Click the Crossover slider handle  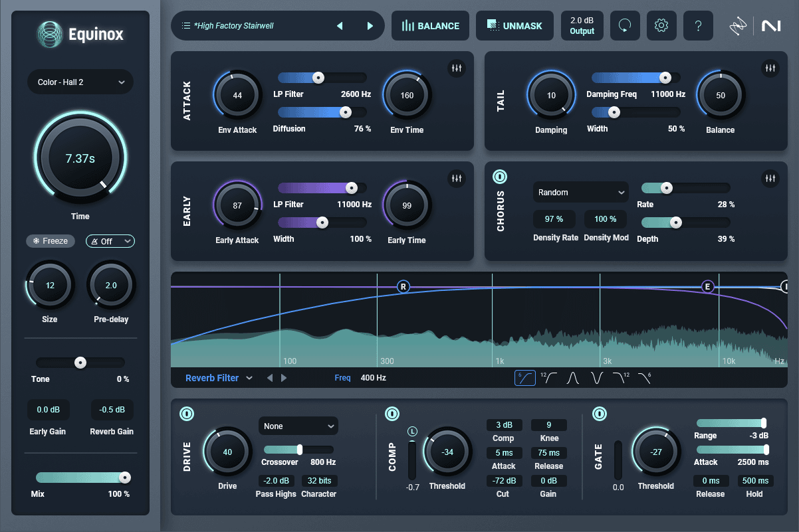click(x=300, y=450)
